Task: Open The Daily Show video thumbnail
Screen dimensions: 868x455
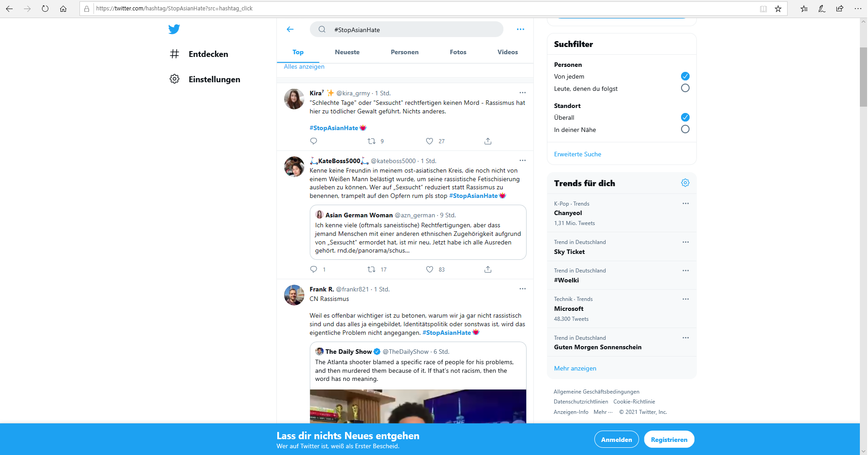Action: tap(418, 406)
